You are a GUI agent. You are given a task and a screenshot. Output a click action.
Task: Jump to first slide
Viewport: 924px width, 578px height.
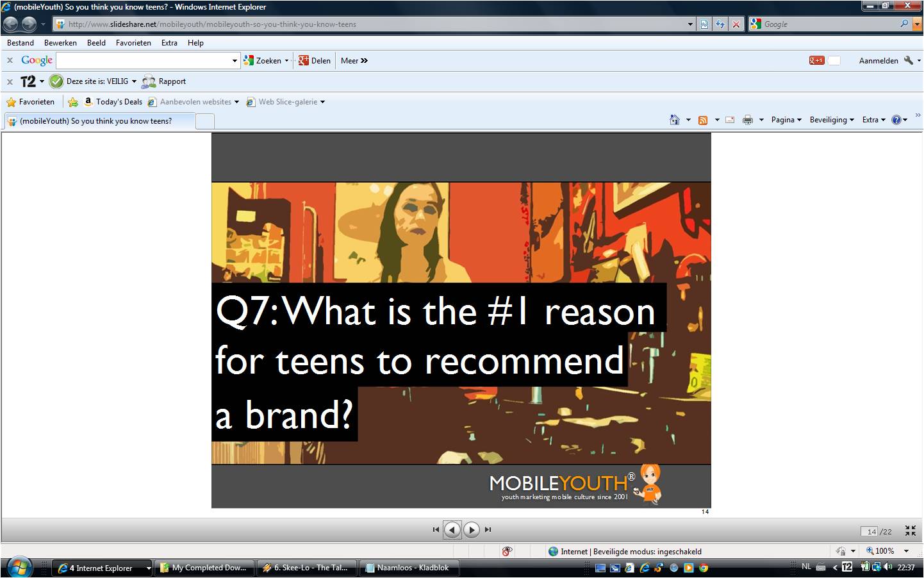436,530
